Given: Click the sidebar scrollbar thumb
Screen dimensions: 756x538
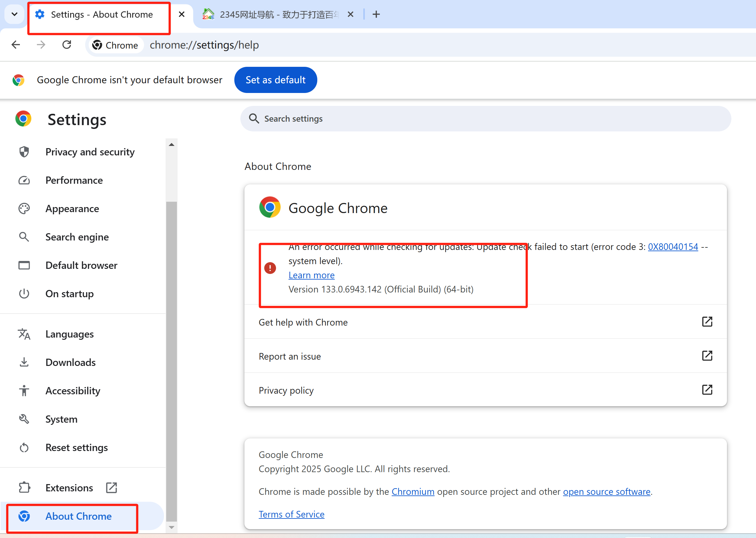Looking at the screenshot, I should (171, 361).
